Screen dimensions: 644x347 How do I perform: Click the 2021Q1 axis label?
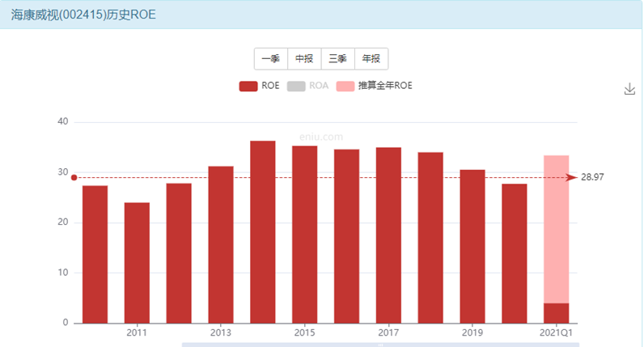point(556,332)
